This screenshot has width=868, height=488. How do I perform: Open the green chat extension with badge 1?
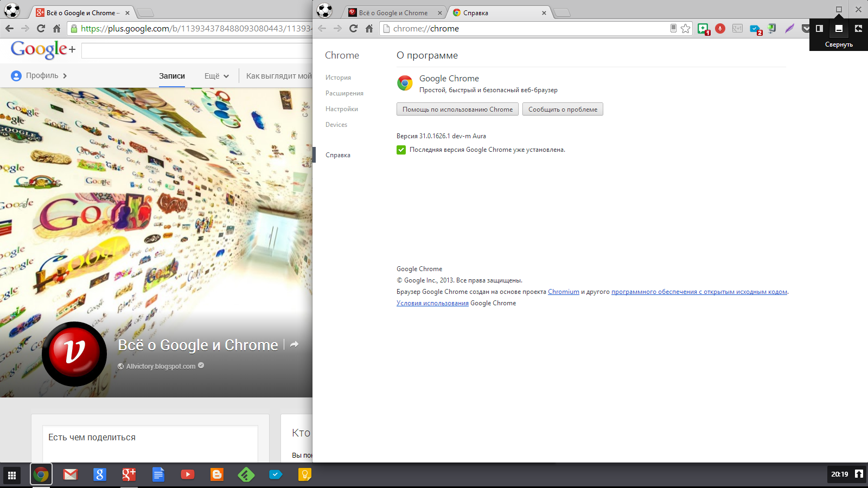(x=704, y=29)
